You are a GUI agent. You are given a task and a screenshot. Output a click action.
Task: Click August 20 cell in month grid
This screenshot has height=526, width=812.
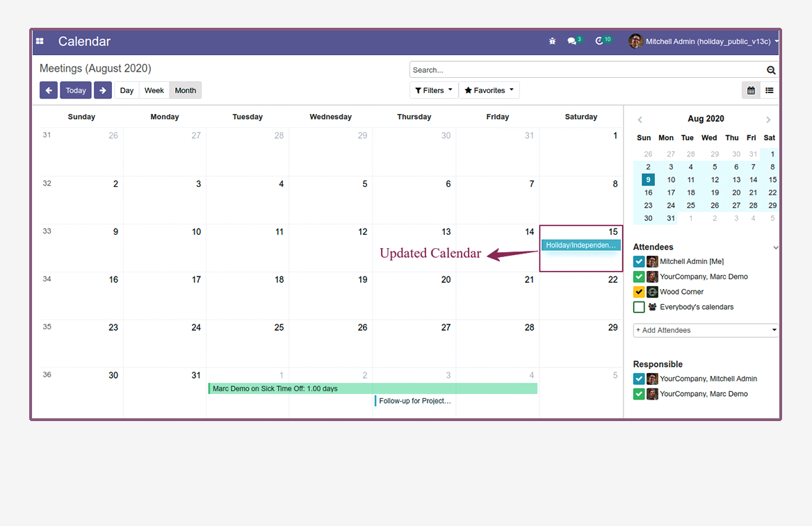pyautogui.click(x=414, y=295)
